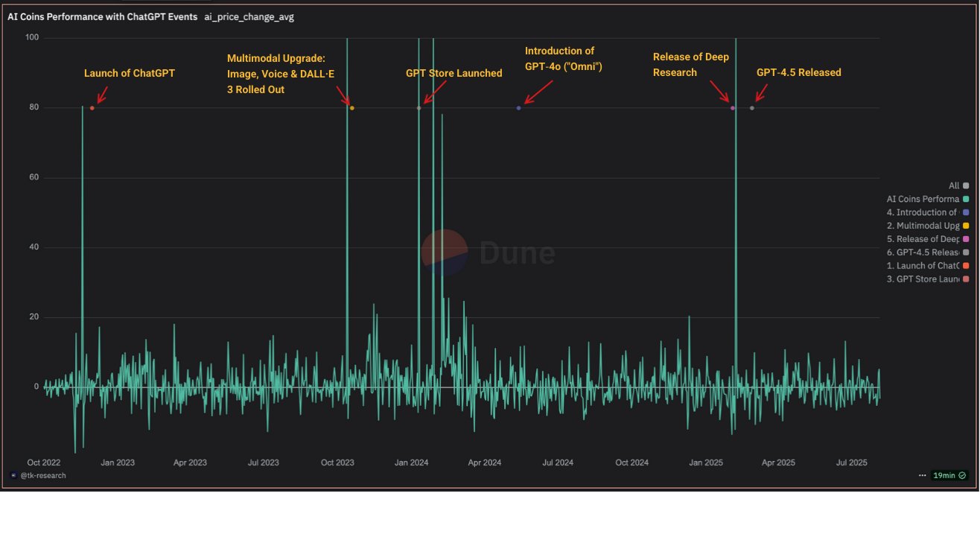980x537 pixels.
Task: Click the blue GPT-4o introduction event dot
Action: [518, 108]
